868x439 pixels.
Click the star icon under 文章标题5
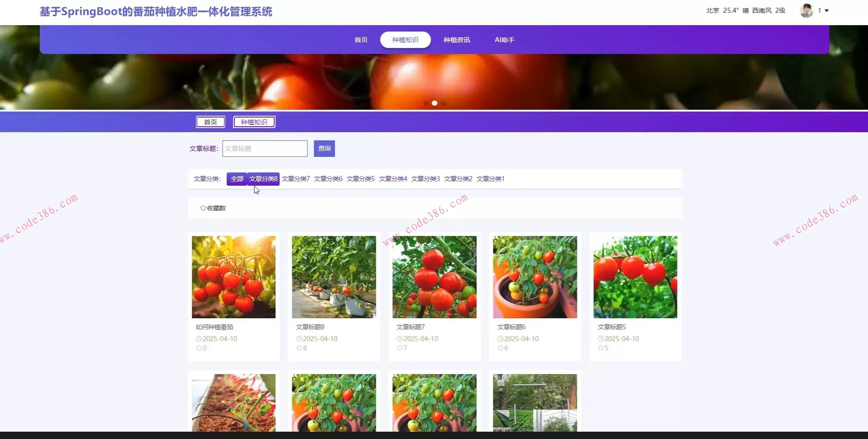point(600,348)
